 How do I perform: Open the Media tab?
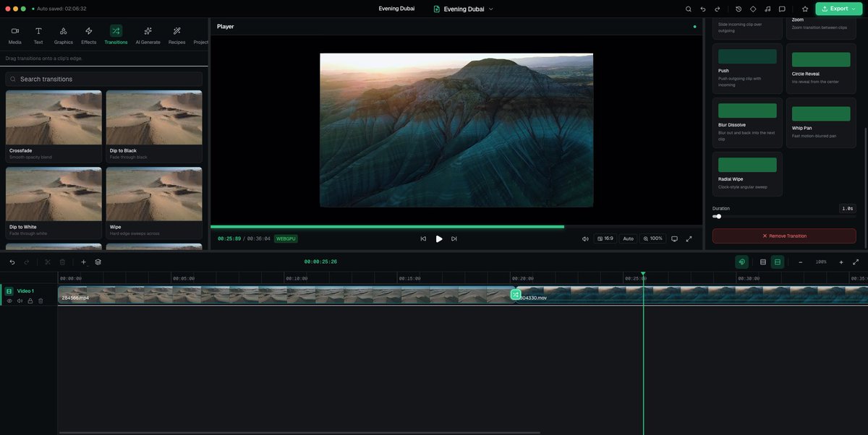(x=14, y=35)
